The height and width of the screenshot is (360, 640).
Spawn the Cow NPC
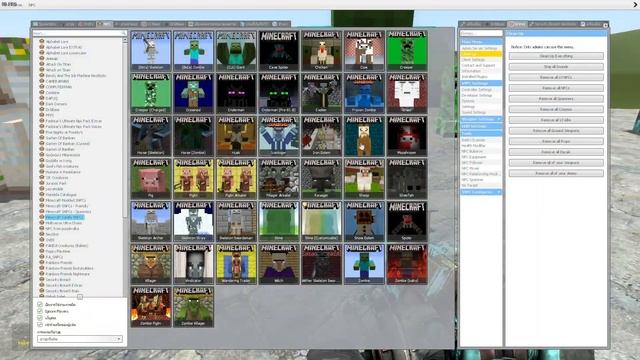364,51
